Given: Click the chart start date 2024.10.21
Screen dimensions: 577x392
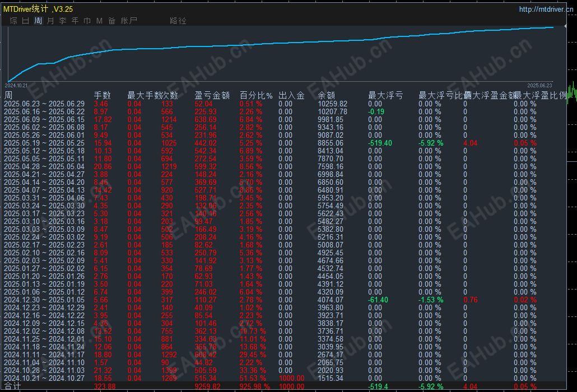Looking at the screenshot, I should point(16,85).
